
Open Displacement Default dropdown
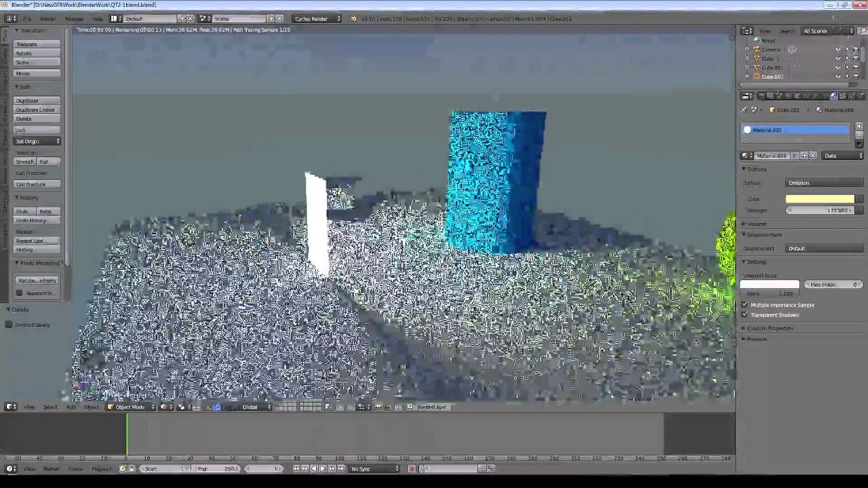click(824, 248)
